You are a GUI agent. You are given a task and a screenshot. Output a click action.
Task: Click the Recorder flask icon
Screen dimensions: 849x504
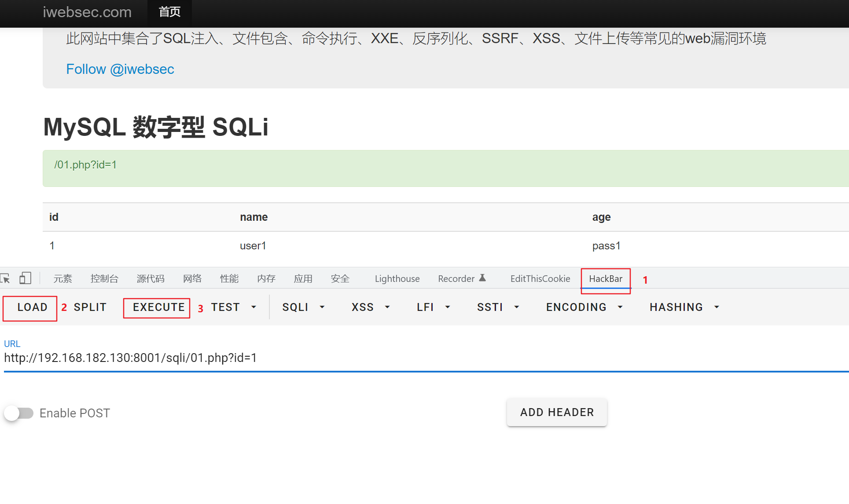coord(482,278)
